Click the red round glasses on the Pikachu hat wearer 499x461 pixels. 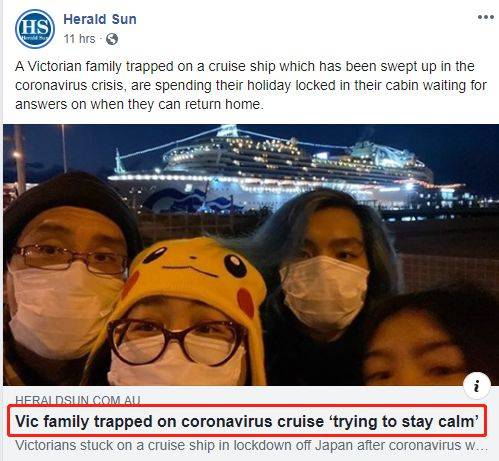pos(177,342)
